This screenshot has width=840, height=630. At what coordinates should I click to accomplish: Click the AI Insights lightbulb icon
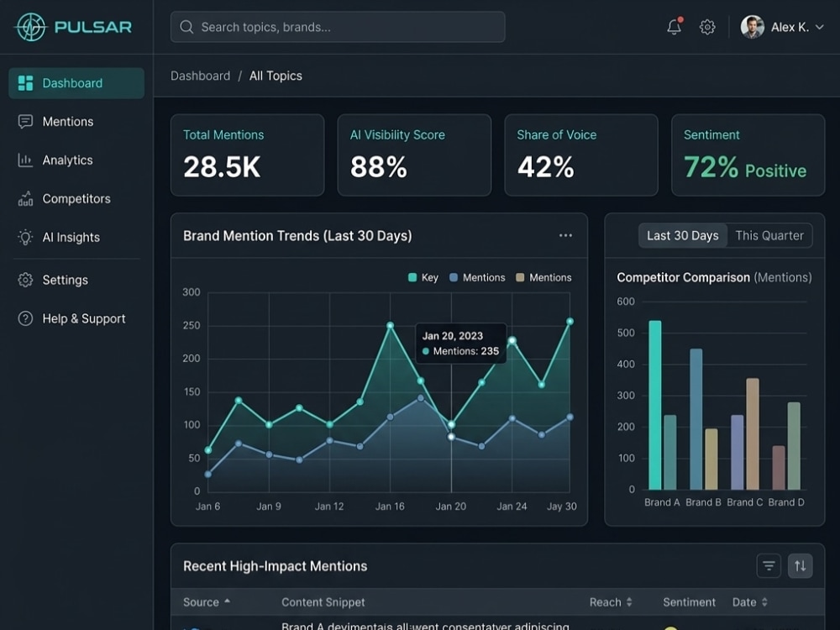(x=25, y=238)
